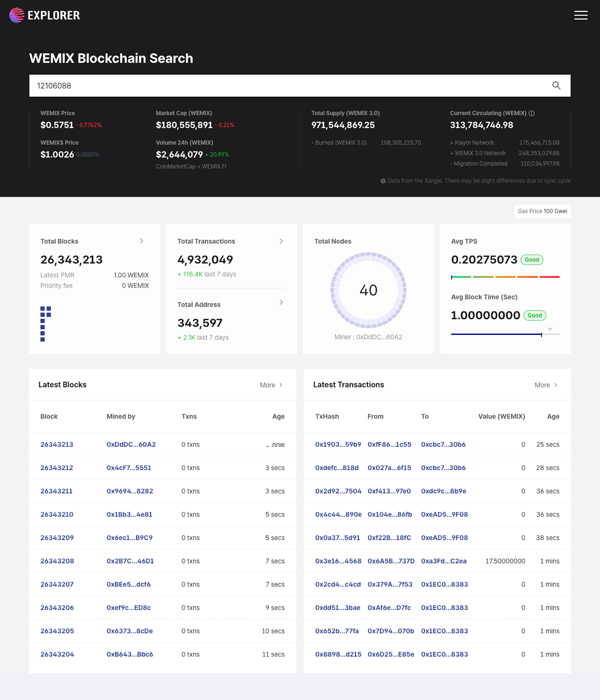Click the Current Circulating info icon

coord(531,113)
